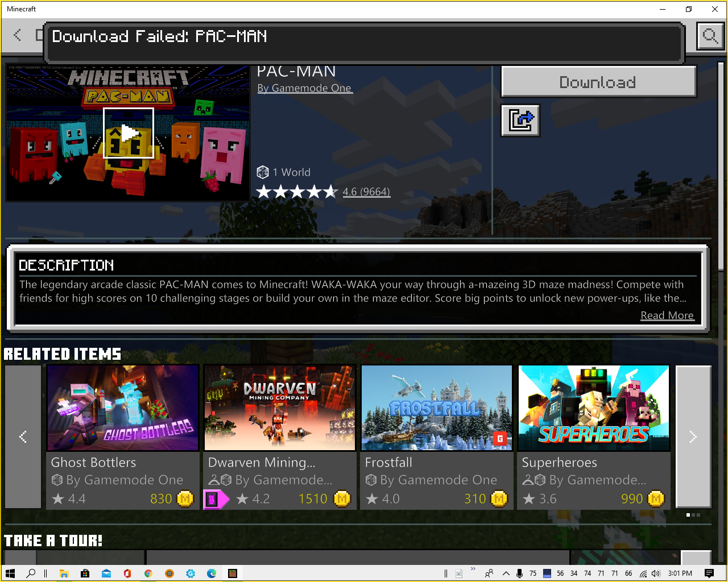
Task: Open the network status tray icon
Action: coord(643,573)
